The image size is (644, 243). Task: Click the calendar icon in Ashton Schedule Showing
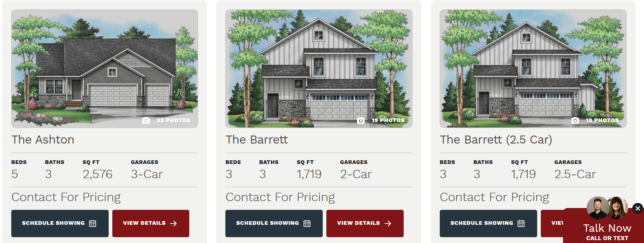93,223
